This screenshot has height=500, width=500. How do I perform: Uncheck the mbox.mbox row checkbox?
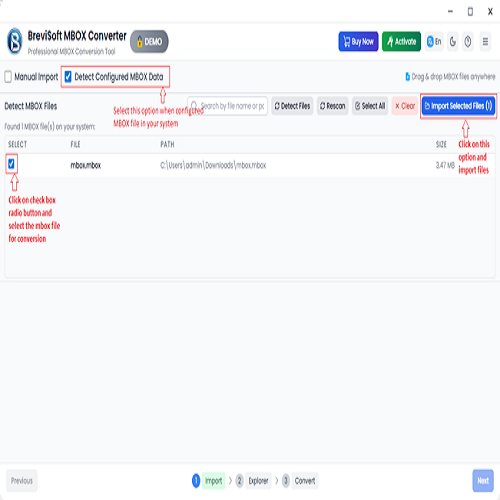[11, 164]
